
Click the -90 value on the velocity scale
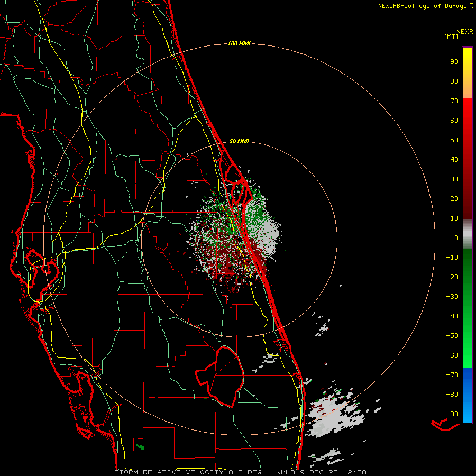coord(452,414)
